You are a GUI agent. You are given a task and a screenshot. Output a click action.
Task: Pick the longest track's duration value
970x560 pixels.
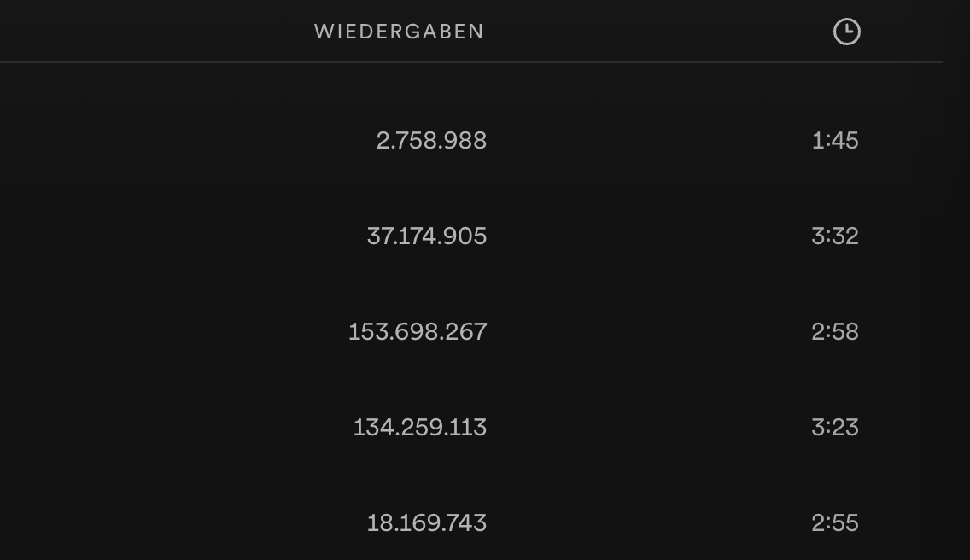click(834, 236)
